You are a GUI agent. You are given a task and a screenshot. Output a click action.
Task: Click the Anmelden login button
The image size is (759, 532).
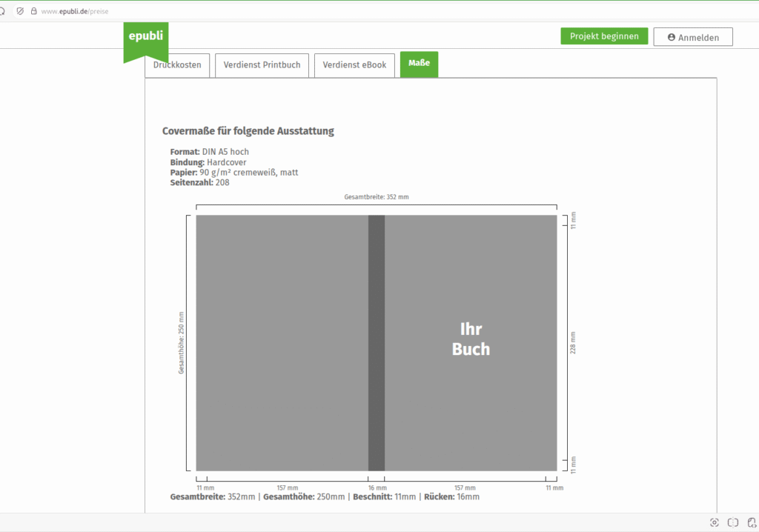(x=692, y=37)
